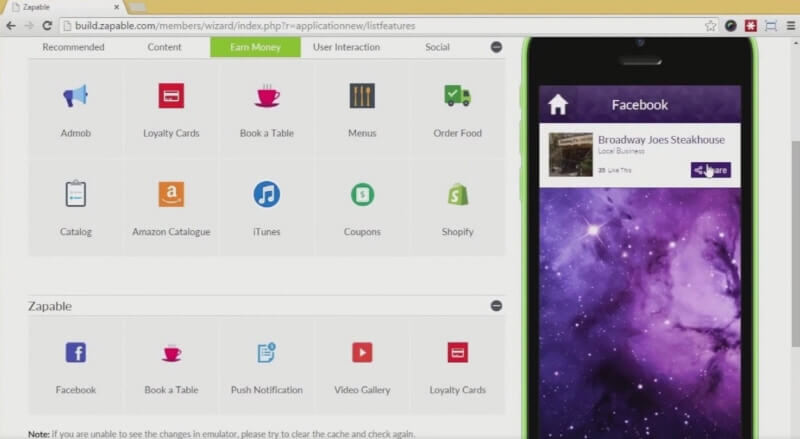Select the Admob megaphone feature icon
This screenshot has height=439, width=800.
(76, 96)
